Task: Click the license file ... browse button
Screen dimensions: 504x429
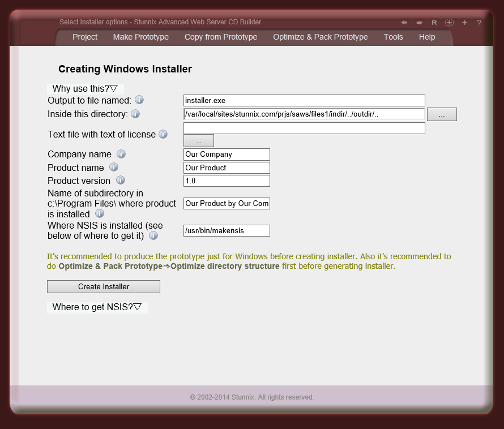Action: [x=198, y=140]
